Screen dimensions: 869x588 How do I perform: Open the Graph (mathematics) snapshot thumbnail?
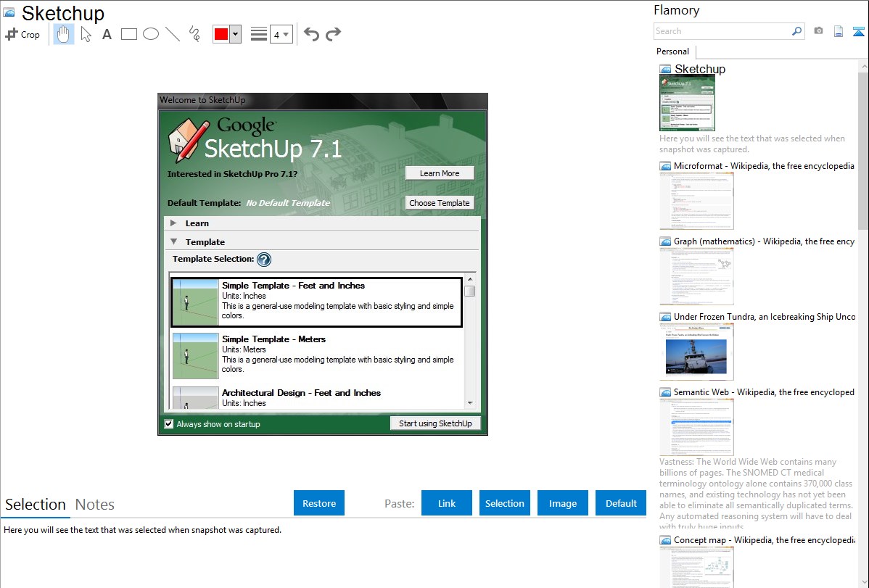696,276
